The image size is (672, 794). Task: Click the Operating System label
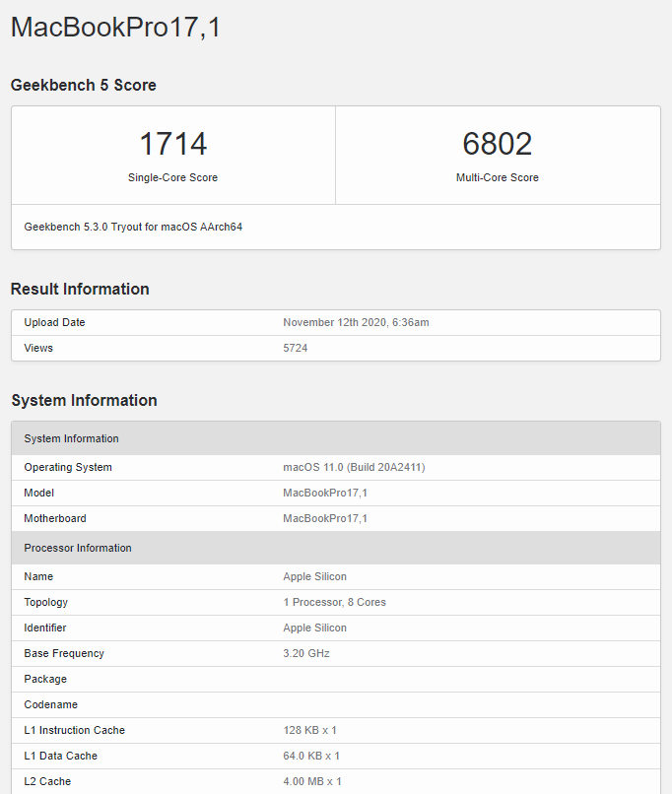pos(68,467)
